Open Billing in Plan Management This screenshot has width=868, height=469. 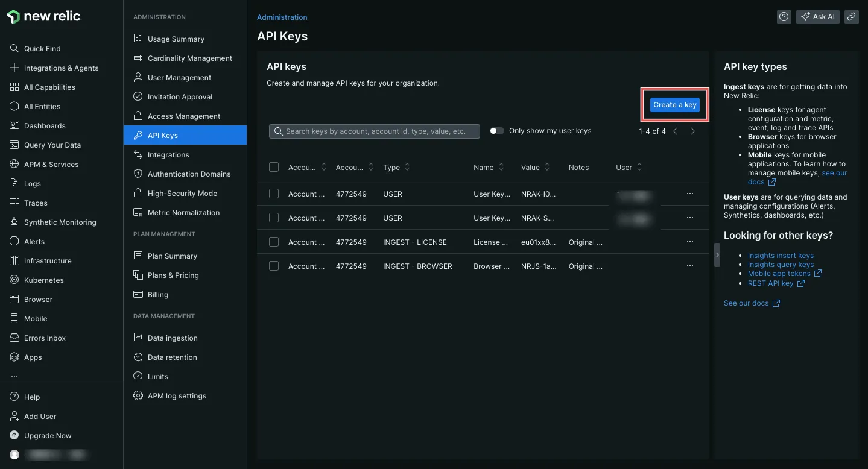(x=185, y=295)
